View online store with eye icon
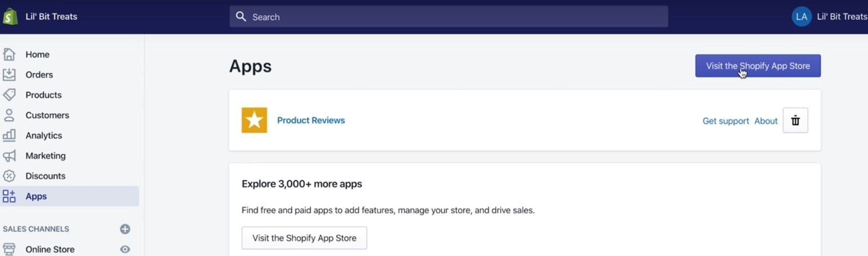Screen dimensions: 868x256 click(x=125, y=249)
